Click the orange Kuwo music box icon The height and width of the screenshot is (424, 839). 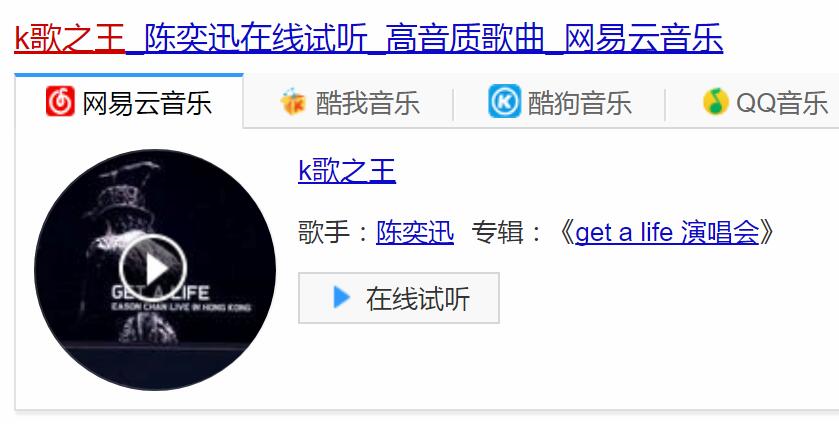293,101
